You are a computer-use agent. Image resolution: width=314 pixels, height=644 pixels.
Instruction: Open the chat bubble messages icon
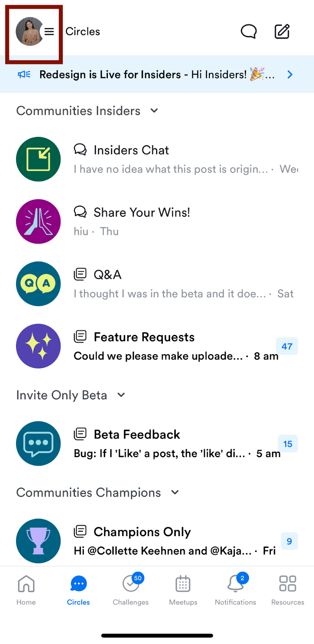point(248,31)
